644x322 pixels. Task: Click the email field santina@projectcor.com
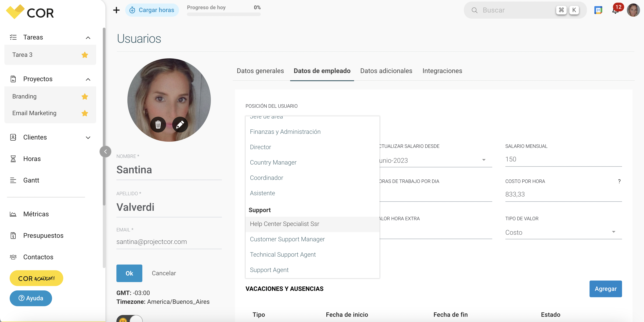(x=169, y=242)
